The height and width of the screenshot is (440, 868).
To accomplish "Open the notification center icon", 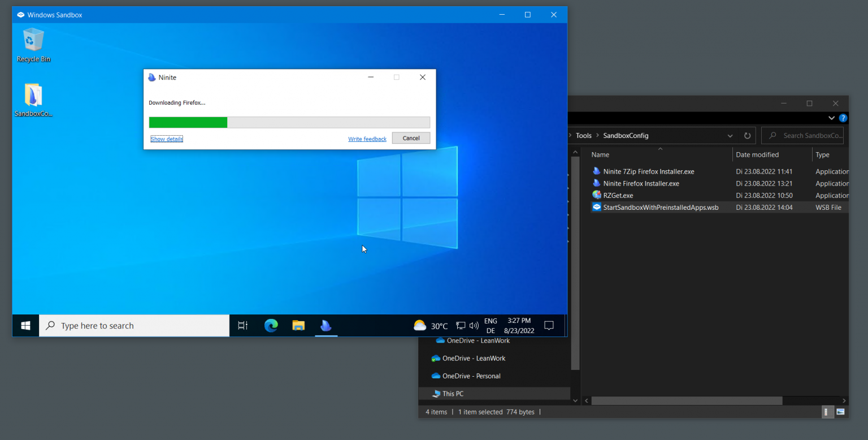I will (x=548, y=325).
